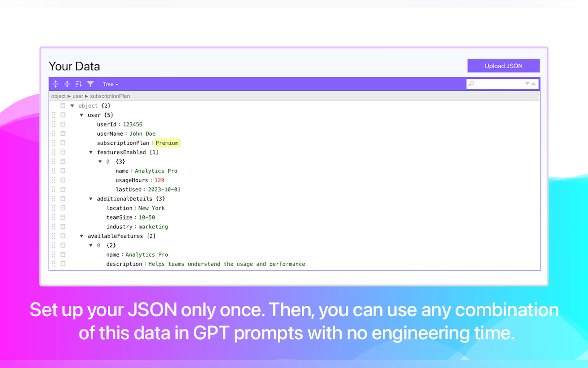Image resolution: width=588 pixels, height=368 pixels.
Task: Focus the search input field
Action: [498, 84]
